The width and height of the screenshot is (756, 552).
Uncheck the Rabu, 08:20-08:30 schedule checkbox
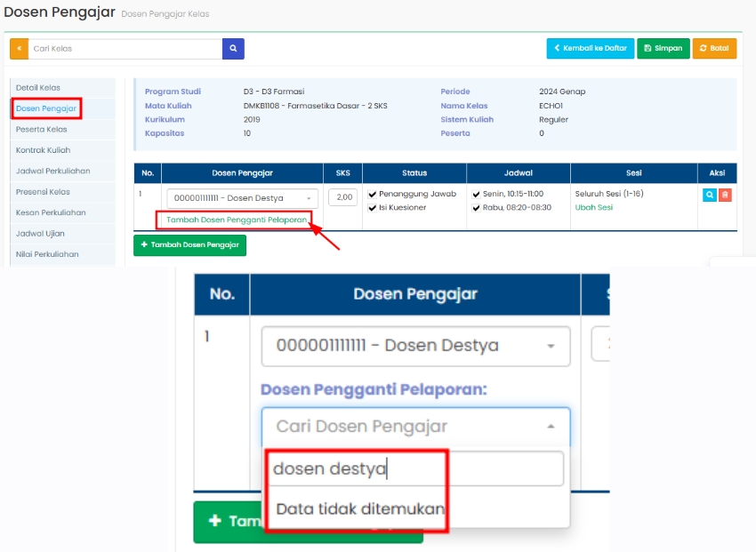tap(477, 208)
